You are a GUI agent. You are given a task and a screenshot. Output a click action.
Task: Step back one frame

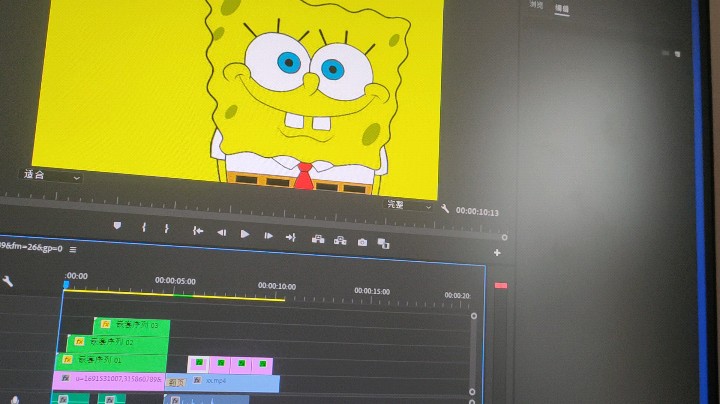(x=221, y=233)
